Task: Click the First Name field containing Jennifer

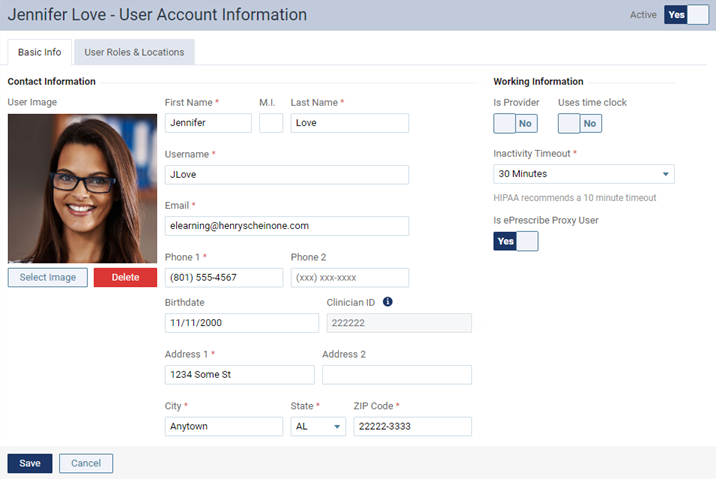Action: (x=208, y=123)
